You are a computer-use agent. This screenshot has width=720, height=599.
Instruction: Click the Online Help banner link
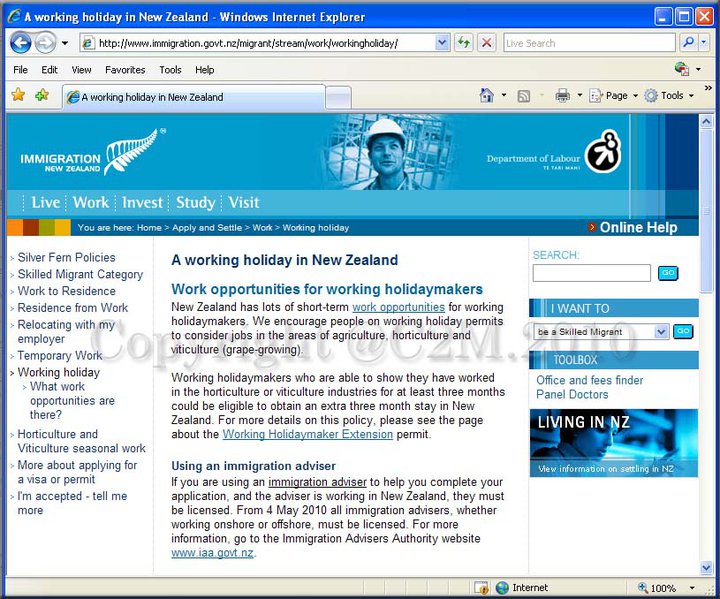pos(637,227)
